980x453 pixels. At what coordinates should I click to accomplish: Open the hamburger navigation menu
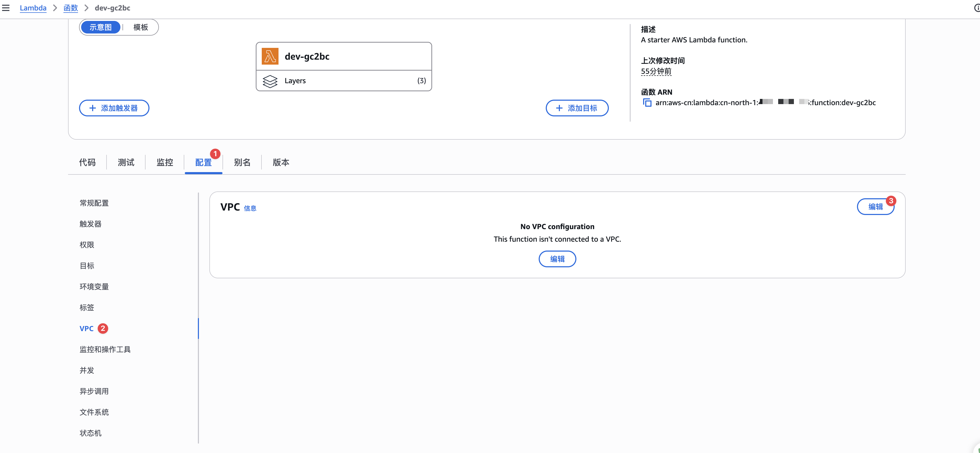pos(6,8)
